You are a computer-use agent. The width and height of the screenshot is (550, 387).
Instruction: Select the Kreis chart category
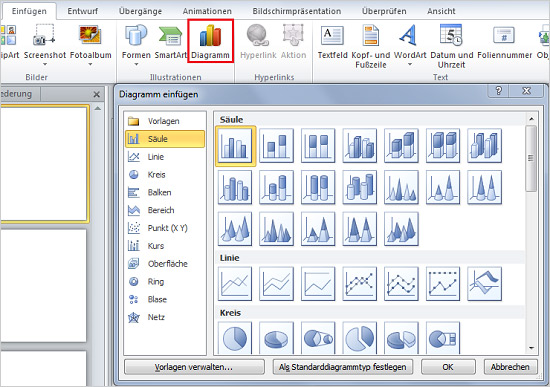(165, 175)
